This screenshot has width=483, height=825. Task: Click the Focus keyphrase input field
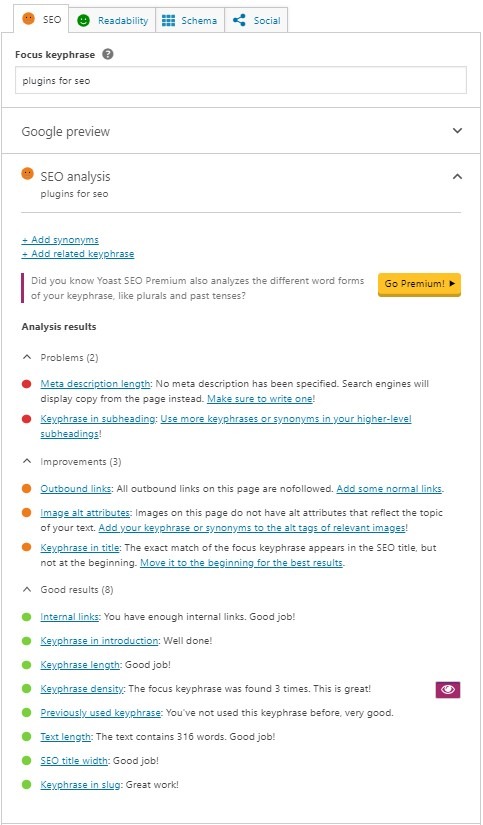pos(241,81)
